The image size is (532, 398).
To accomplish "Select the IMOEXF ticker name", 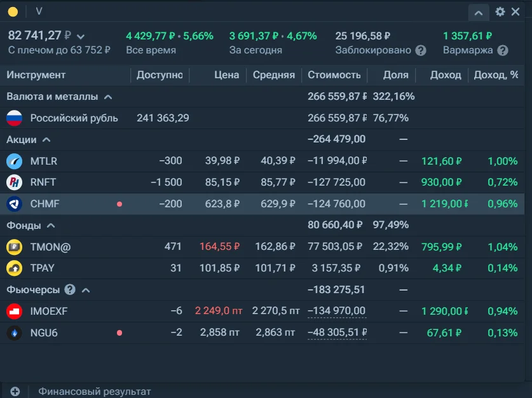I will point(49,312).
